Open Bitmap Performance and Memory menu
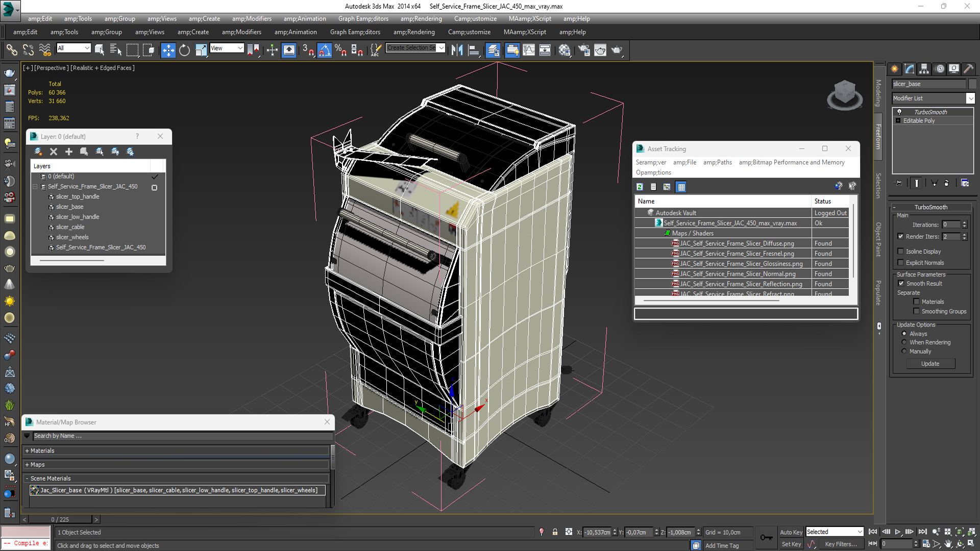The width and height of the screenshot is (980, 551). click(x=791, y=162)
